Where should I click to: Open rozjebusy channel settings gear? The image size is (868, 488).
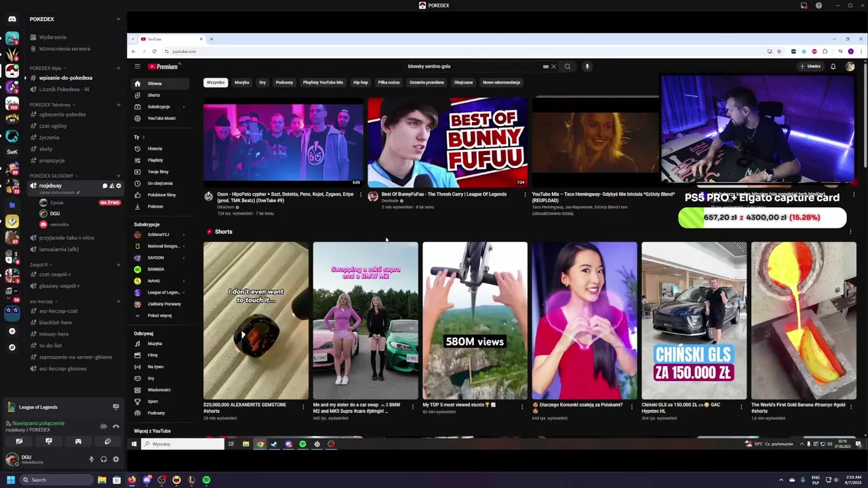coord(119,186)
